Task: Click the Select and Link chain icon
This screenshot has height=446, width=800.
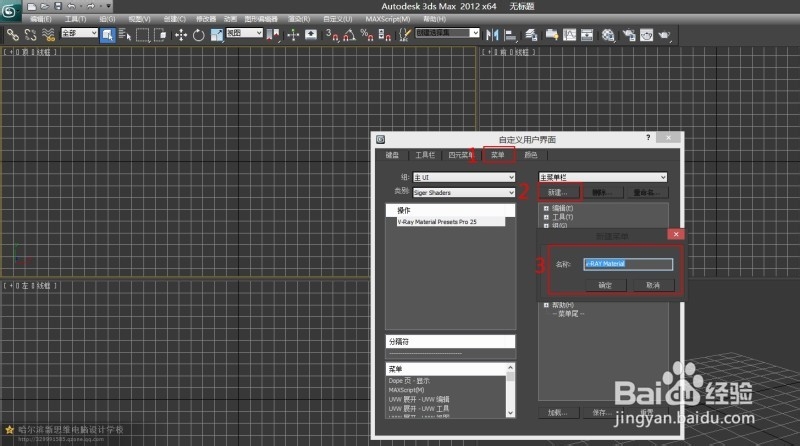Action: (13, 34)
